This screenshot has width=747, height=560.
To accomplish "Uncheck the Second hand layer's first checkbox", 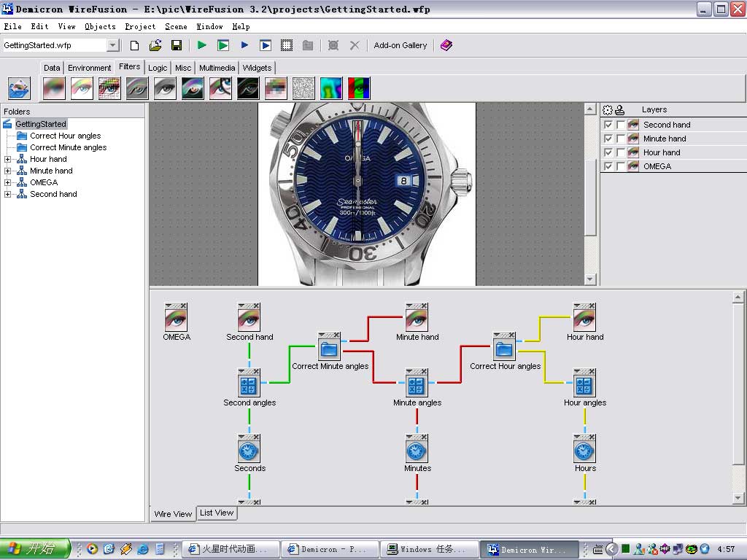I will pos(608,125).
